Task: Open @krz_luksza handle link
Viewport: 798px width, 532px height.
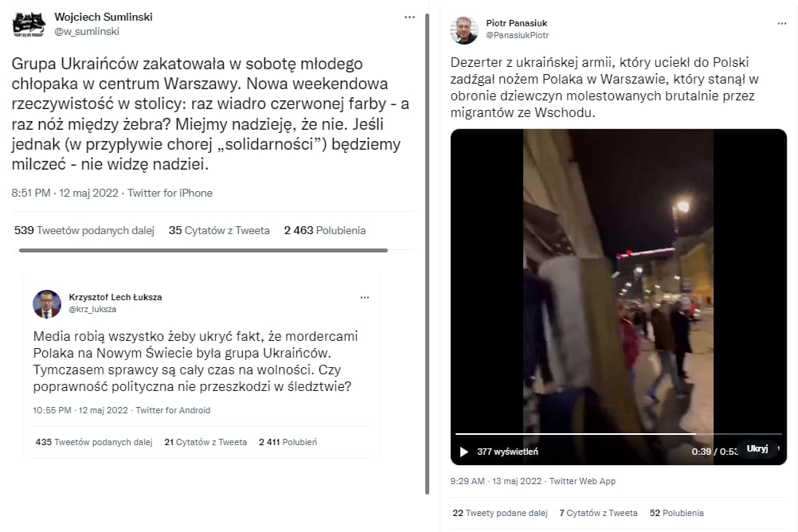Action: 92,309
